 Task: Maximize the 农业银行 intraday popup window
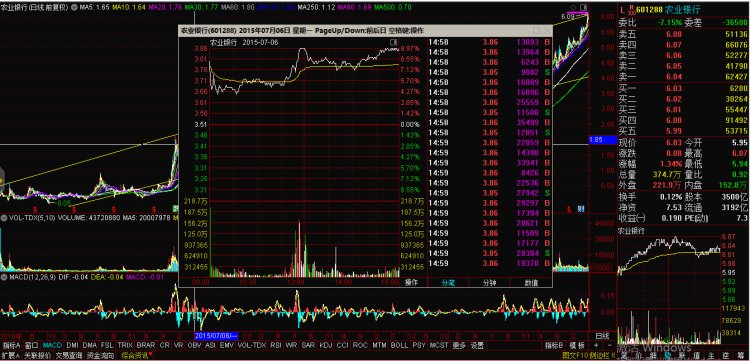[537, 30]
